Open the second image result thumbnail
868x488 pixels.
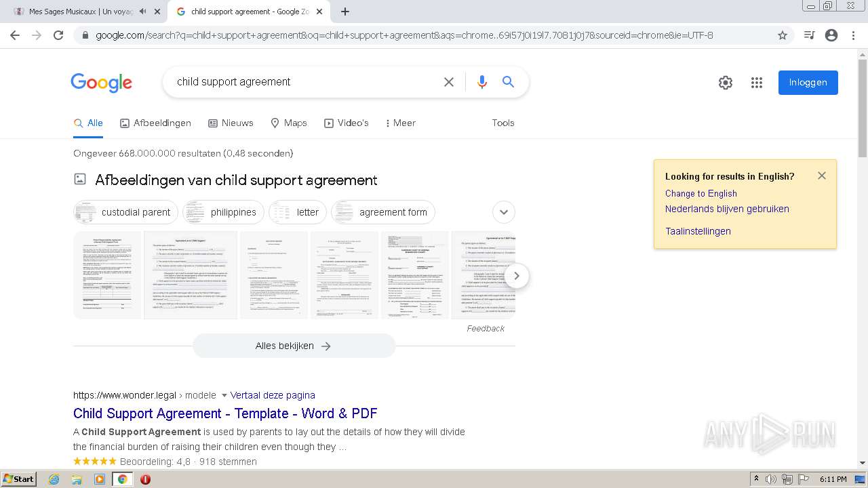click(191, 275)
